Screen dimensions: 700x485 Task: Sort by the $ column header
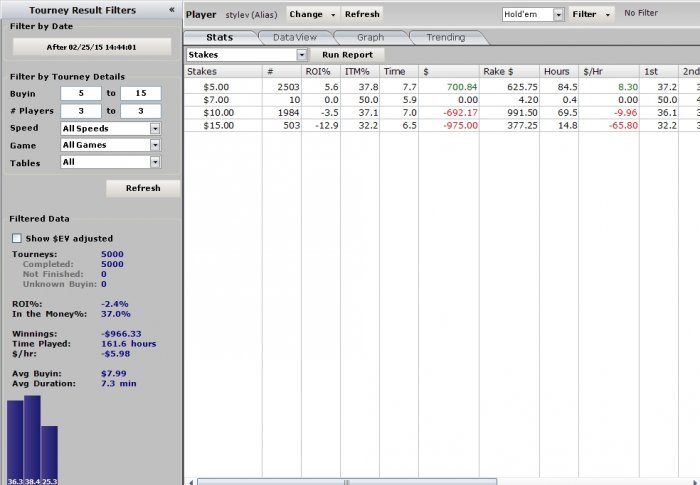[x=449, y=71]
